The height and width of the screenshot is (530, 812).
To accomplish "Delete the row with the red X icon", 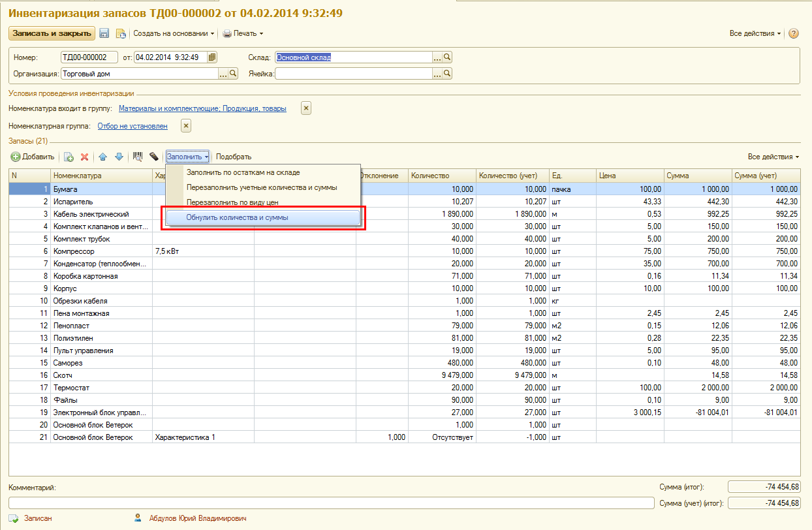I will [84, 157].
